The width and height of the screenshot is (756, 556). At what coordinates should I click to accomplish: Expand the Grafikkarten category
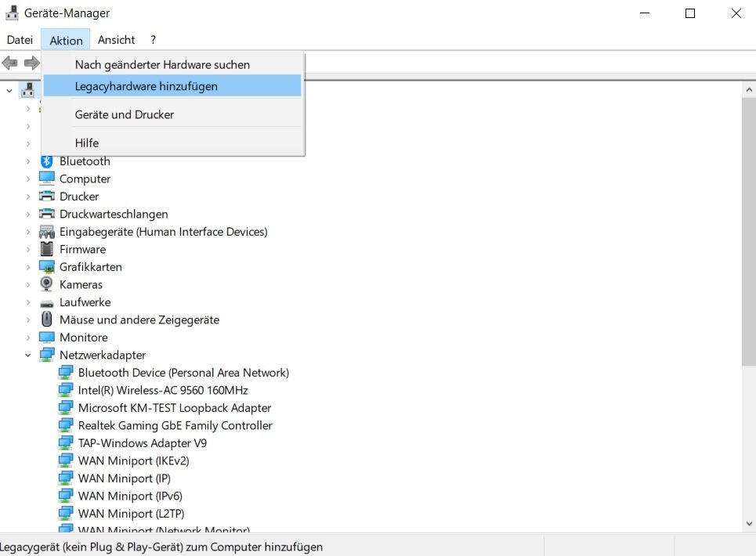click(x=28, y=267)
